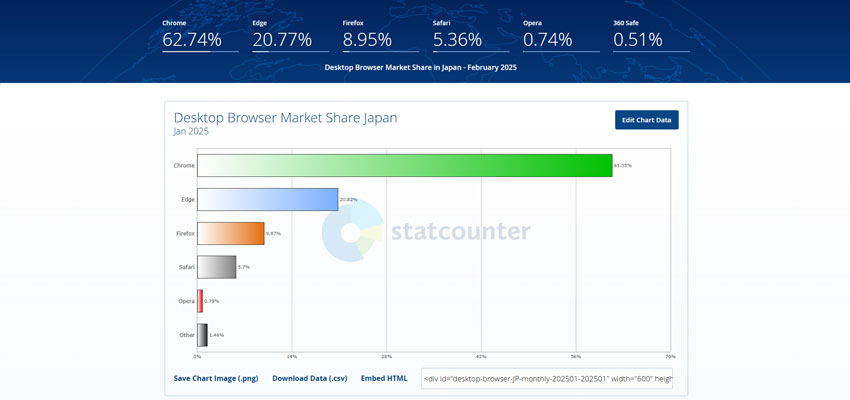Click the red Opera bar in chart
850x400 pixels.
click(x=200, y=301)
